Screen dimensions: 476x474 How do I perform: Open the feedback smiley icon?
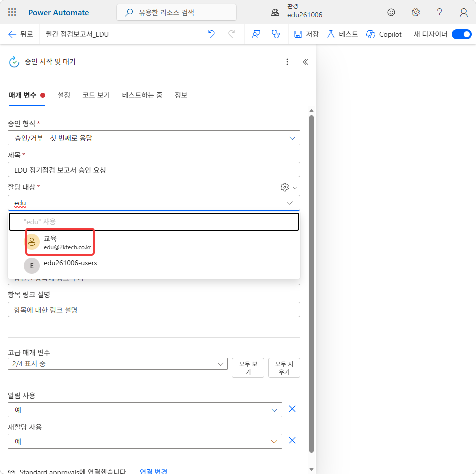click(391, 12)
